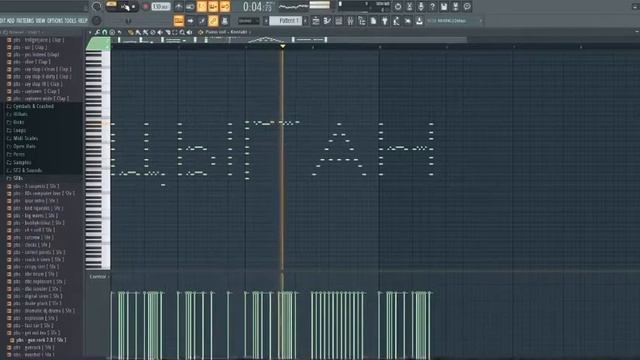Select the Slice tool in piano roll

[167, 32]
